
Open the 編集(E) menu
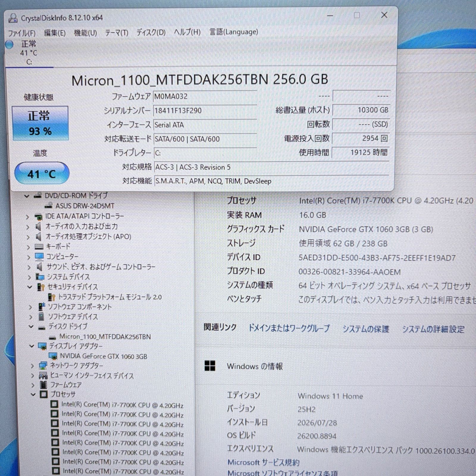point(55,33)
